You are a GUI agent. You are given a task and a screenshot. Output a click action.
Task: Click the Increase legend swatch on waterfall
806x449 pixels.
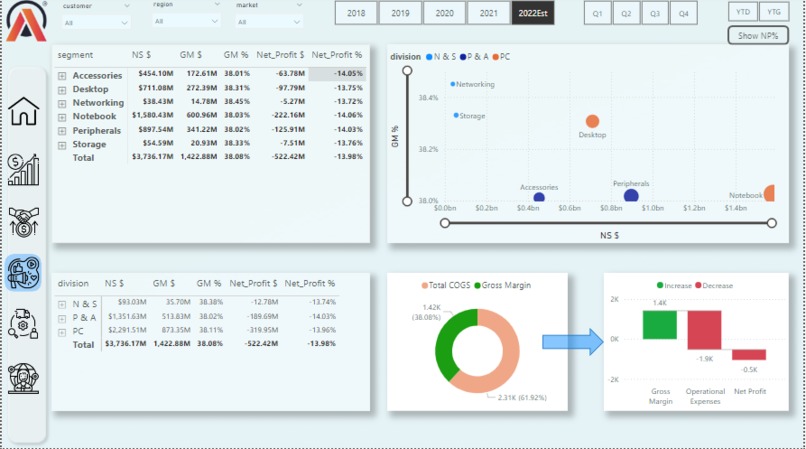tap(660, 285)
